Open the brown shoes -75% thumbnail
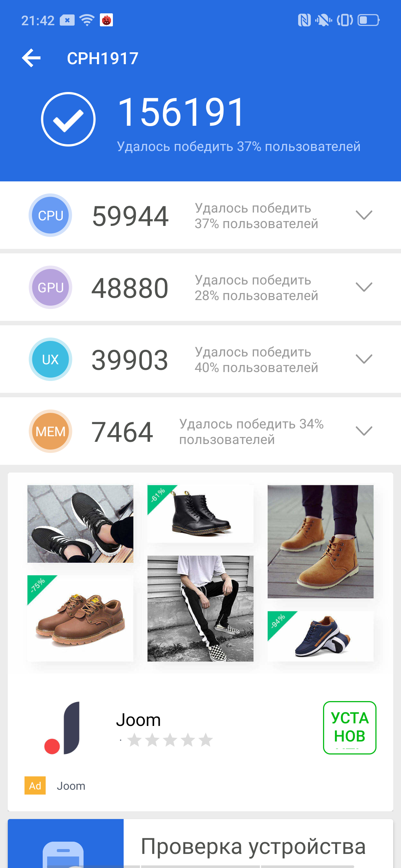 click(x=80, y=618)
